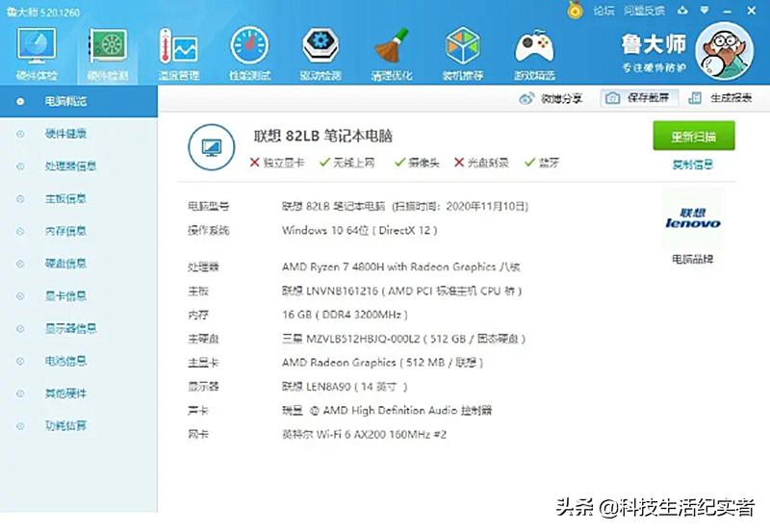This screenshot has height=532, width=770.
Task: Open the 性能测试 performance test icon
Action: [249, 46]
